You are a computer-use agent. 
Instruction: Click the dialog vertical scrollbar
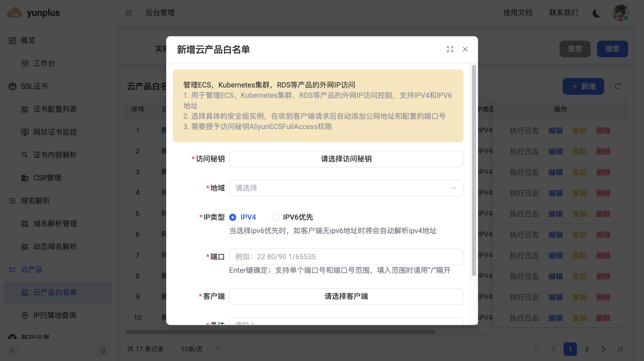[x=474, y=170]
